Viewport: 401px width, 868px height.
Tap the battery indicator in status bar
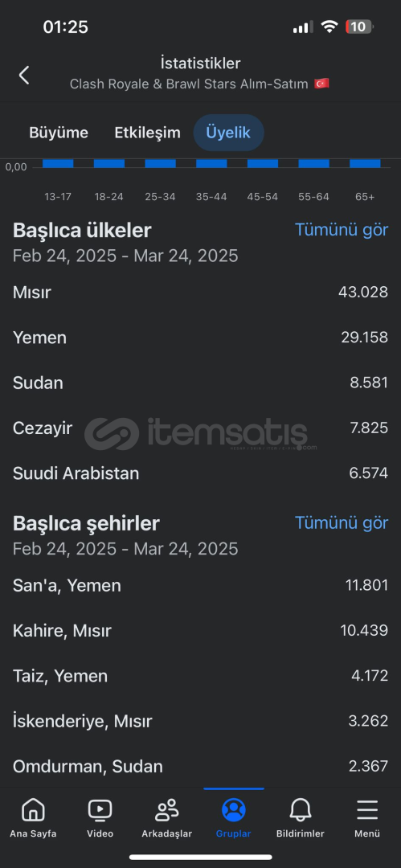[359, 27]
